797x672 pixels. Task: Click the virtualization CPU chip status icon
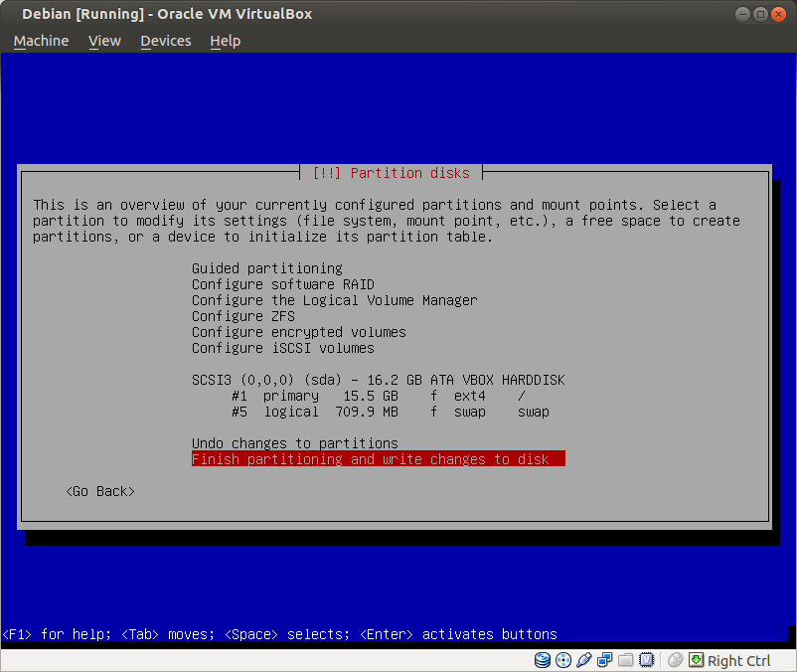[647, 660]
